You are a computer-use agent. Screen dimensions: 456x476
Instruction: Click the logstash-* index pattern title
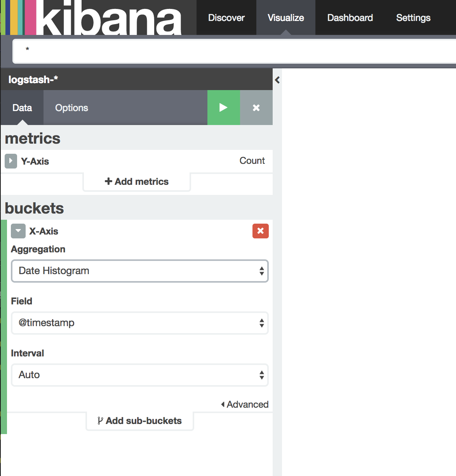point(33,80)
